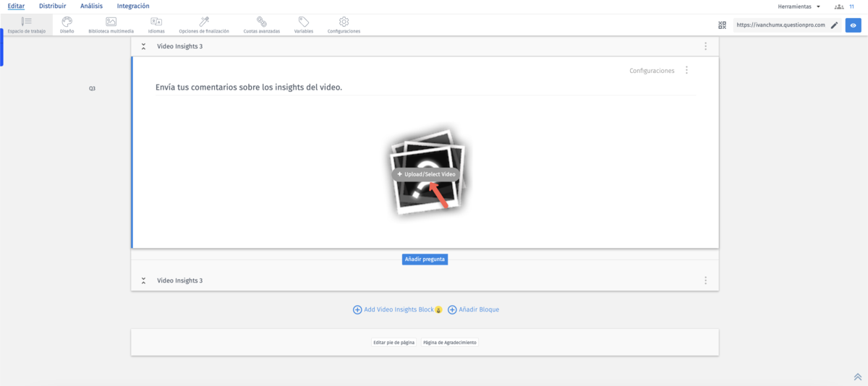Open the question Configuraciones link
The width and height of the screenshot is (868, 386).
pyautogui.click(x=652, y=71)
